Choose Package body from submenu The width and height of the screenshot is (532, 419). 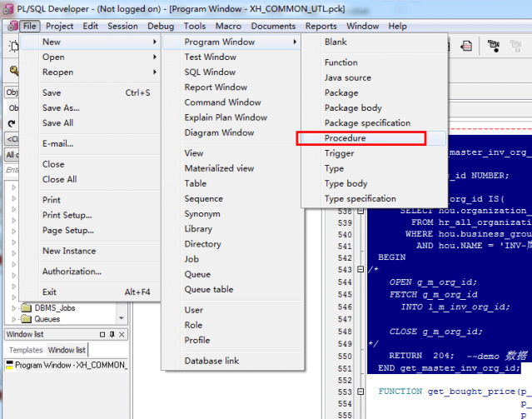coord(373,108)
